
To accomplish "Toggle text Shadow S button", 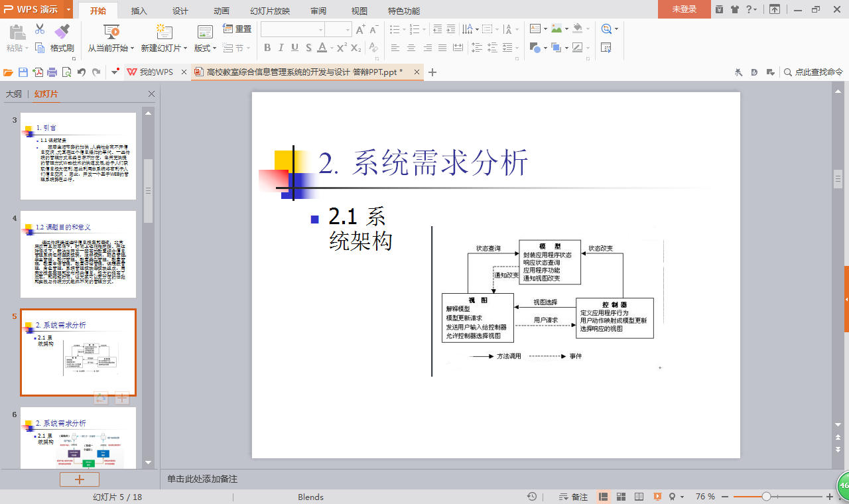I will (x=308, y=48).
